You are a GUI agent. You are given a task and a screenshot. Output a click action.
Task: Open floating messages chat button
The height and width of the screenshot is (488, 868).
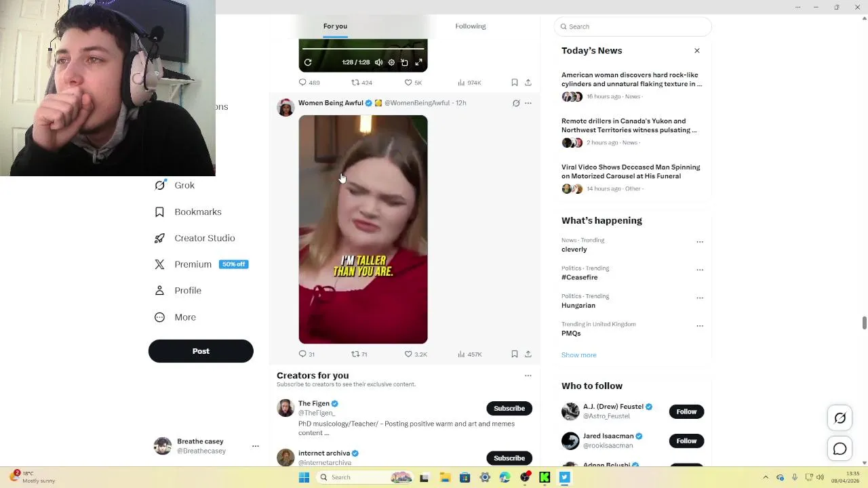[x=840, y=449]
